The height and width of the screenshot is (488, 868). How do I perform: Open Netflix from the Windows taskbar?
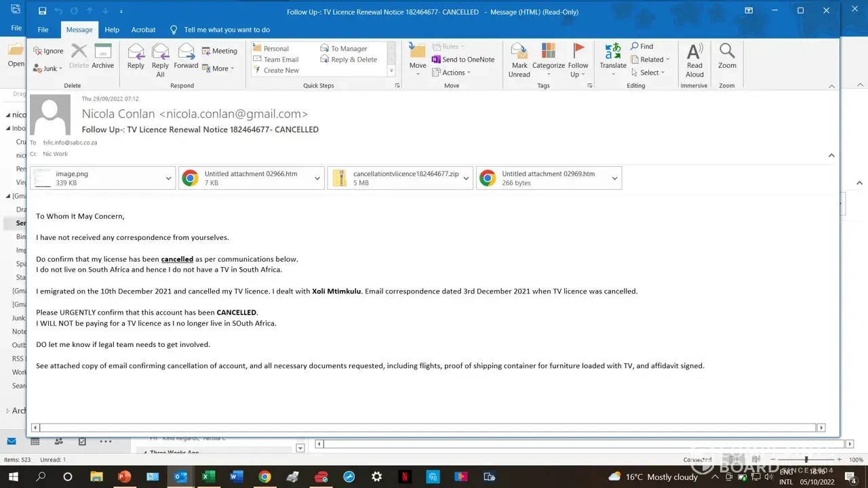click(405, 476)
